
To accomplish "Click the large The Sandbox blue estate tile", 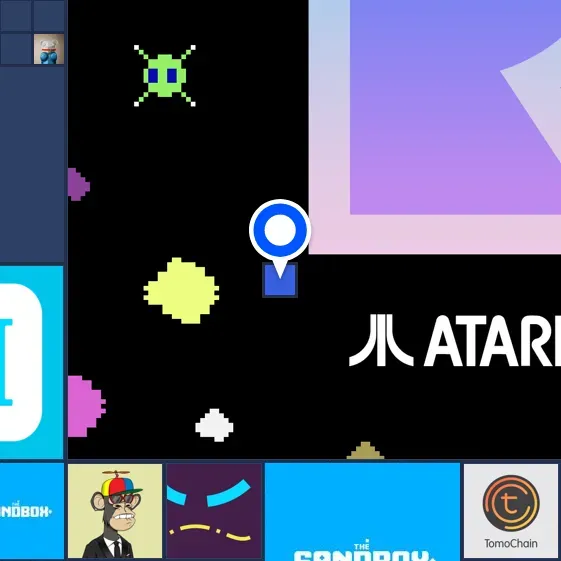I will pyautogui.click(x=362, y=512).
